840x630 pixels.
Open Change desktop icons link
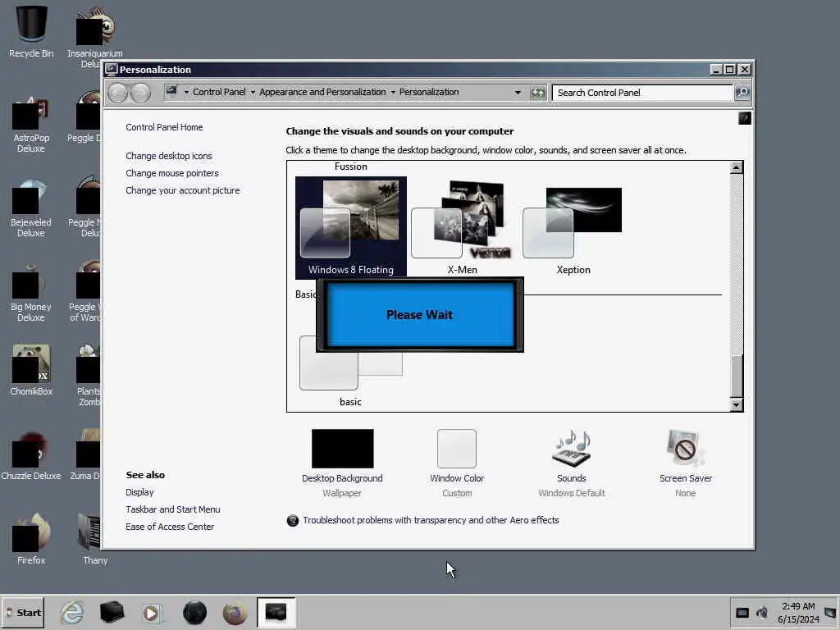coord(169,156)
